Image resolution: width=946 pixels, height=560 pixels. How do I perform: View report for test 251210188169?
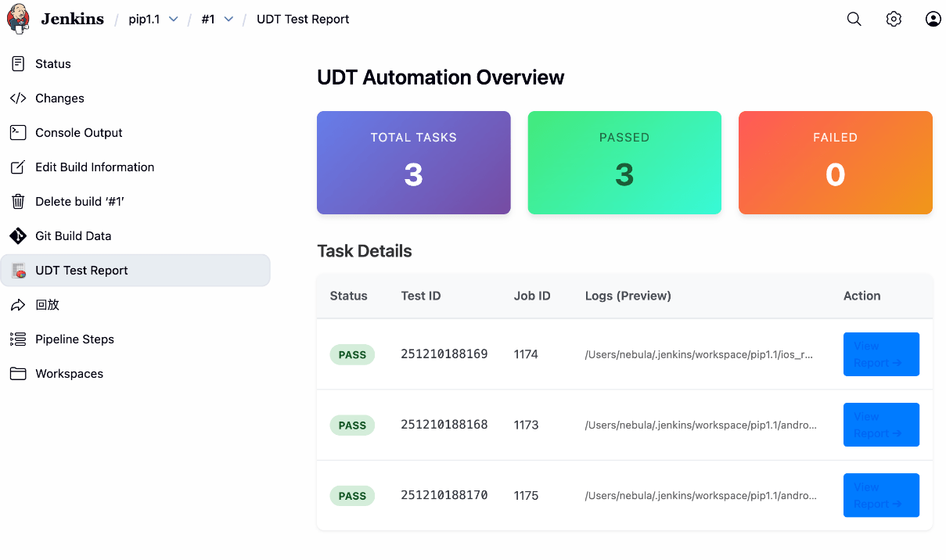point(880,354)
